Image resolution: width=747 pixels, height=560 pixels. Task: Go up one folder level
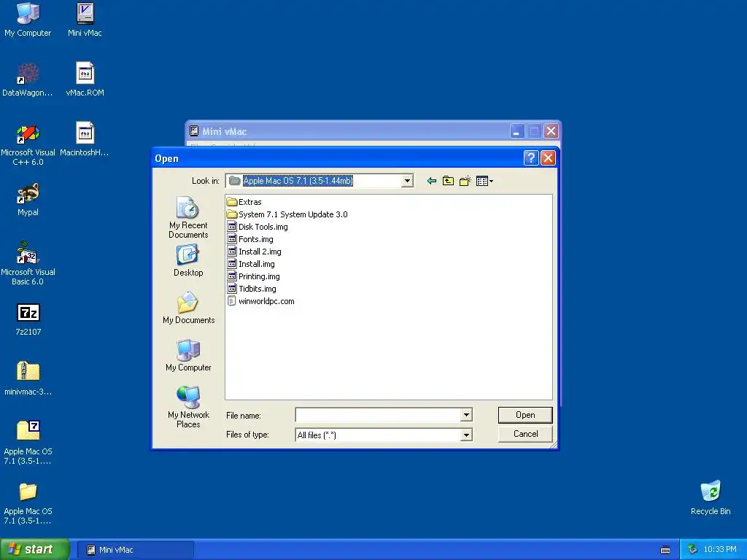[448, 181]
